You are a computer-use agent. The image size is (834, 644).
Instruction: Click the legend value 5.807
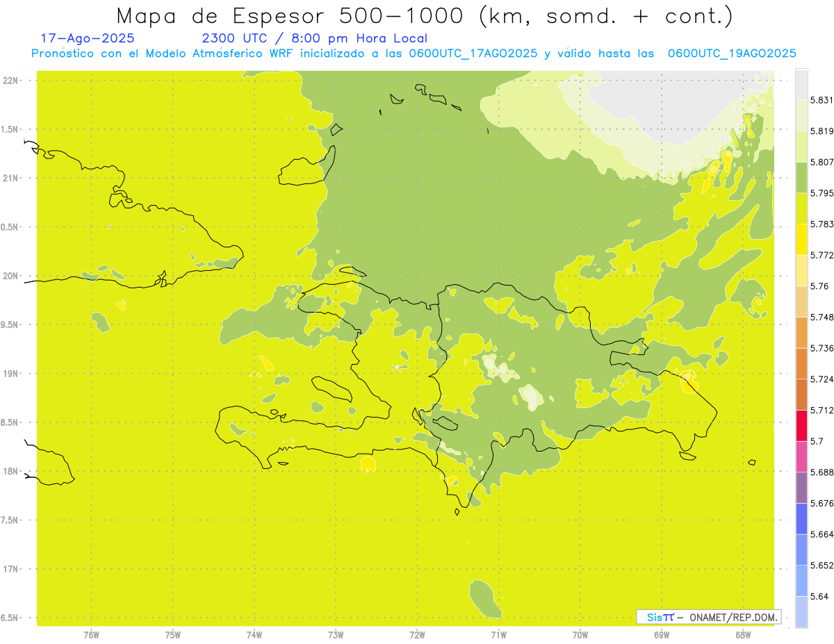coord(821,163)
